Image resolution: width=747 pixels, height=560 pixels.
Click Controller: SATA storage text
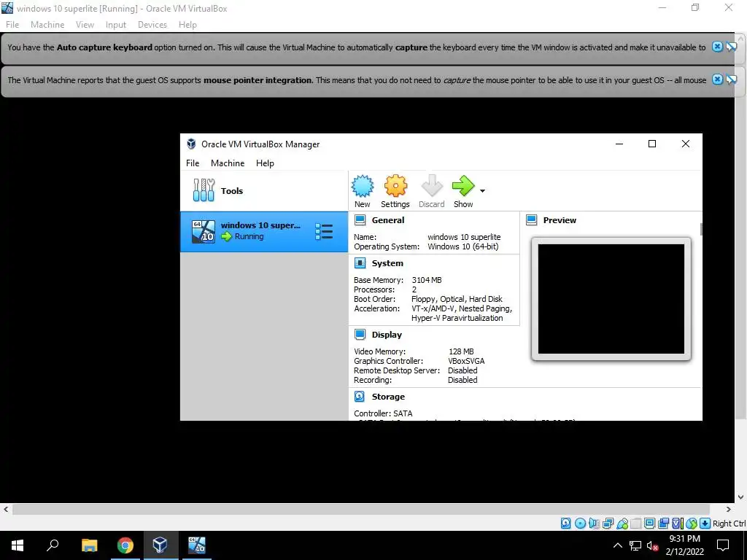click(383, 413)
